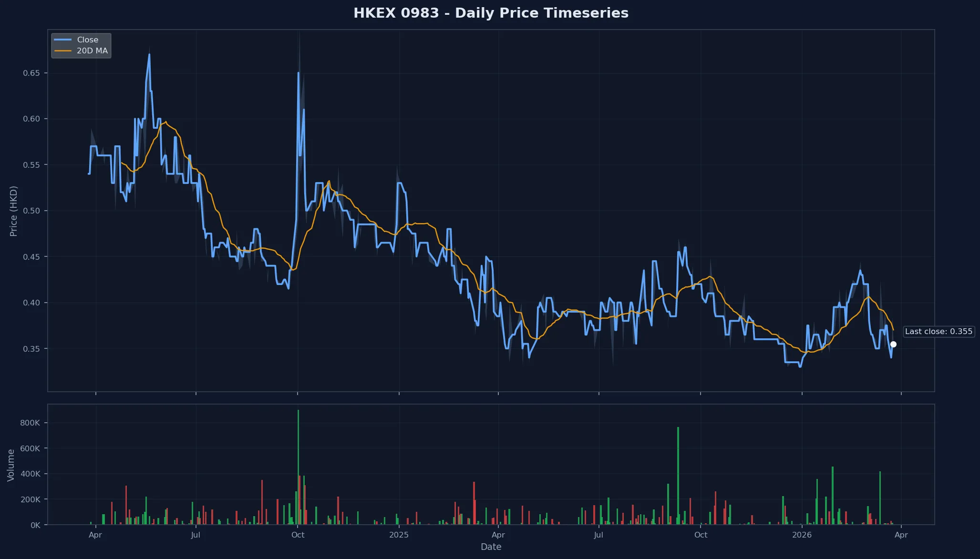Click the 'Date' axis label
This screenshot has width=980, height=559.
491,547
